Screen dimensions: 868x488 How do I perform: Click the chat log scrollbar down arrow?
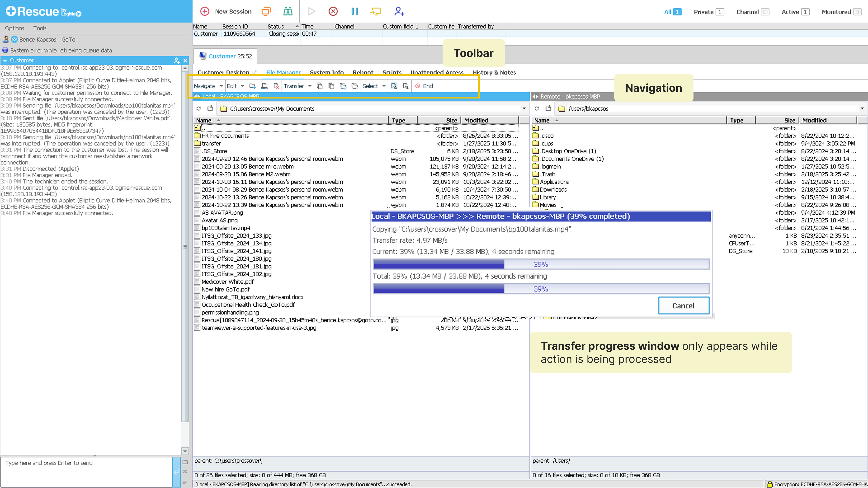coord(185,451)
